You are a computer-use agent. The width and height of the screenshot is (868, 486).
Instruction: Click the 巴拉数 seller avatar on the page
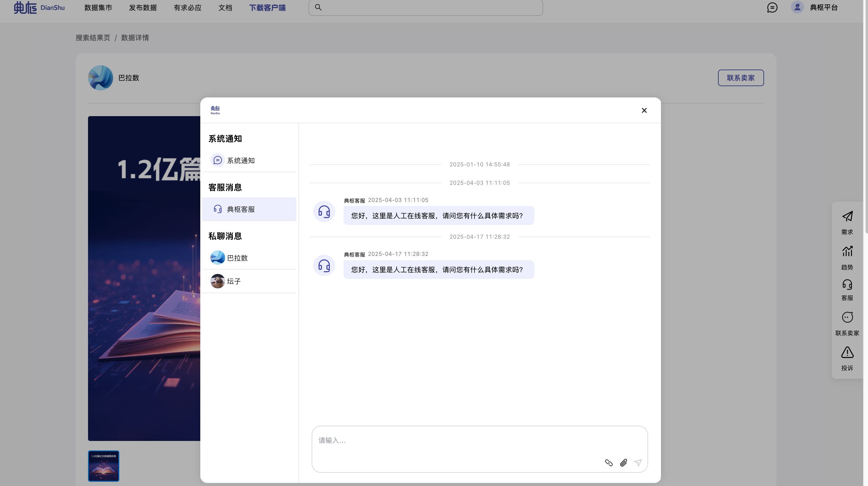100,78
